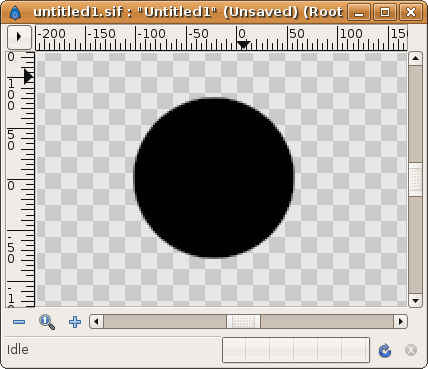Select the black circle on canvas
Image resolution: width=428 pixels, height=369 pixels.
(x=214, y=178)
